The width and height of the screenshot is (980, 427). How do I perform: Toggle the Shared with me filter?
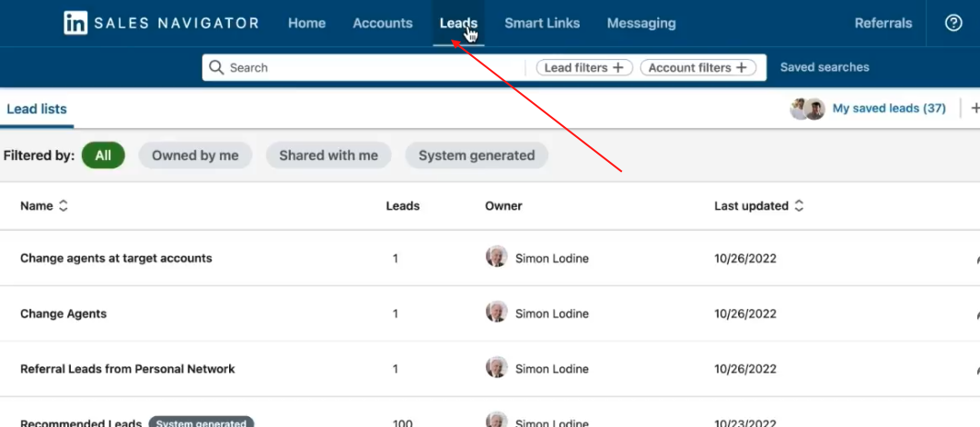[x=329, y=156]
